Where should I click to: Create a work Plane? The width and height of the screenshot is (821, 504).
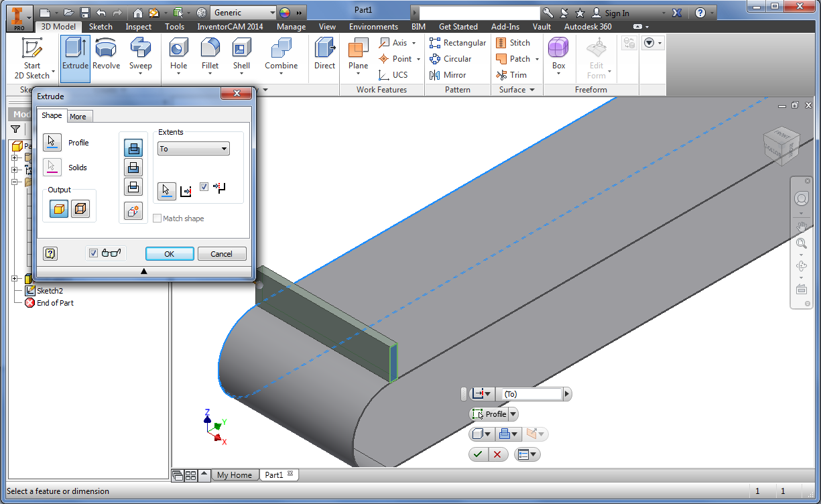tap(358, 54)
